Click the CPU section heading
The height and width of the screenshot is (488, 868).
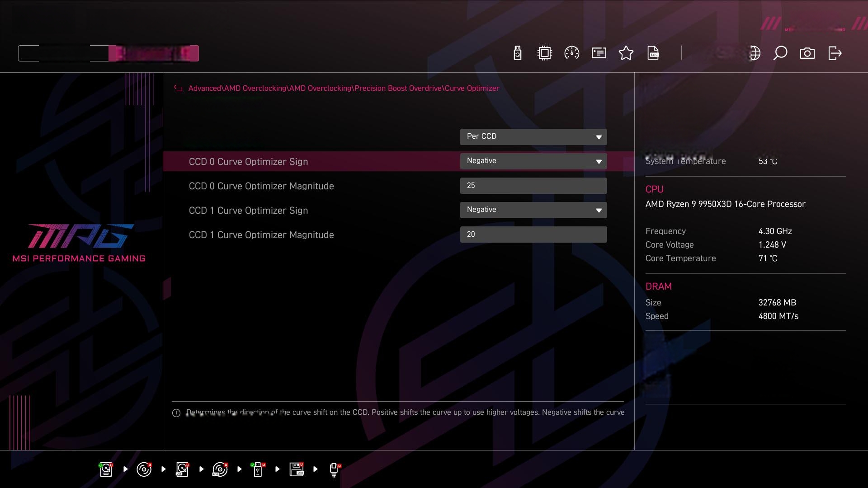click(x=654, y=189)
